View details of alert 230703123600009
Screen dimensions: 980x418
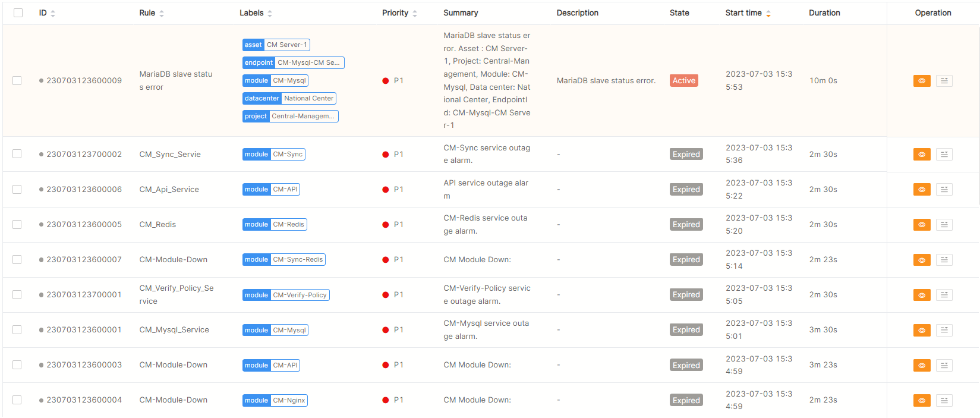[x=921, y=81]
